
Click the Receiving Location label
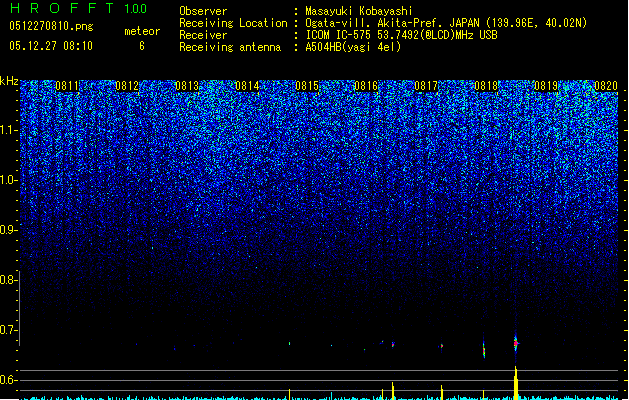pyautogui.click(x=233, y=23)
